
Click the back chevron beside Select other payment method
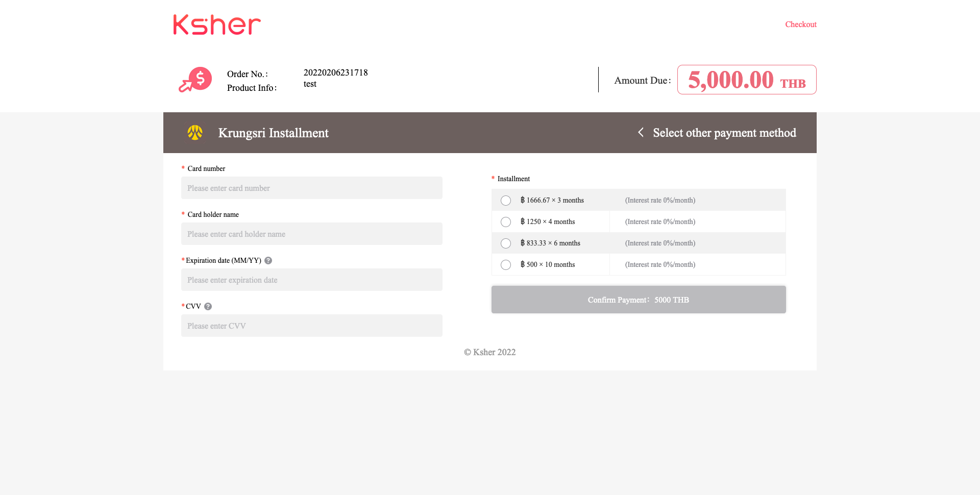click(x=641, y=132)
